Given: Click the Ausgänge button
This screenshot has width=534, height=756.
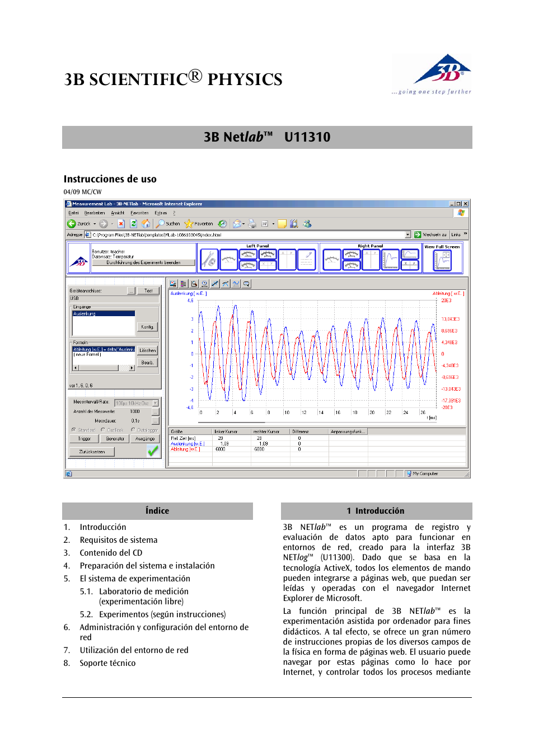Looking at the screenshot, I should (x=145, y=439).
